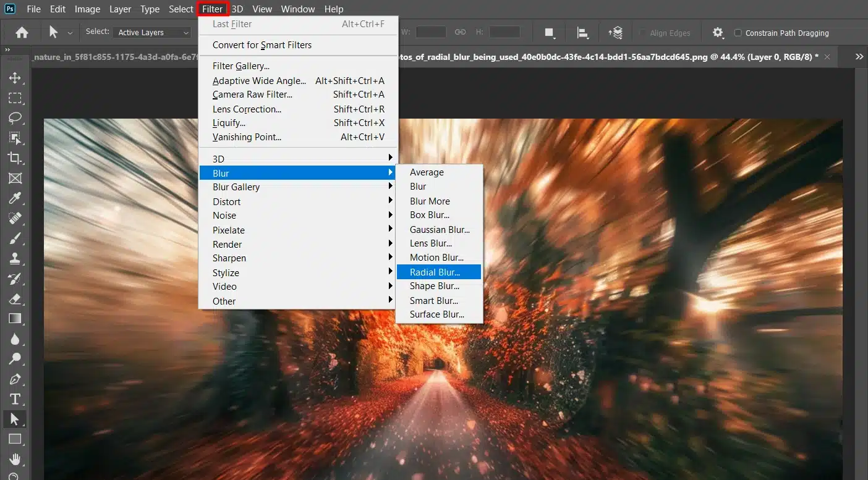Image resolution: width=868 pixels, height=480 pixels.
Task: Select the Blur (droplet) tool
Action: pyautogui.click(x=15, y=339)
